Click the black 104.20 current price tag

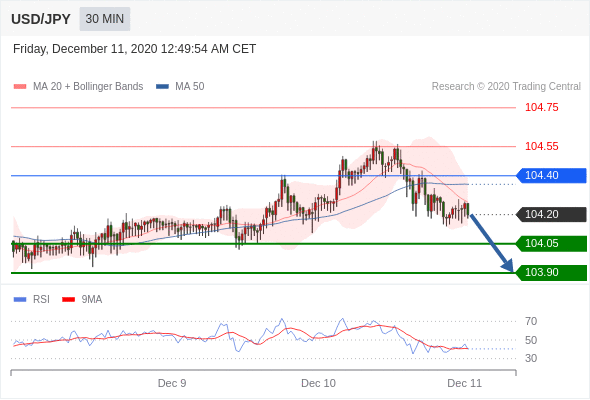click(x=551, y=214)
